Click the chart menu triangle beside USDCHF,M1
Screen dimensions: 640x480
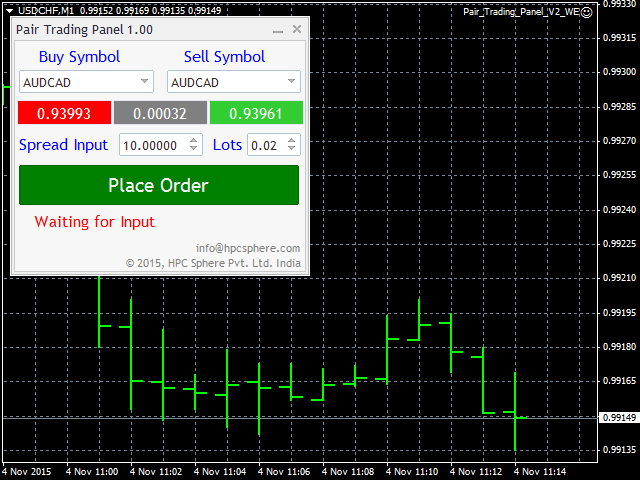(x=10, y=10)
